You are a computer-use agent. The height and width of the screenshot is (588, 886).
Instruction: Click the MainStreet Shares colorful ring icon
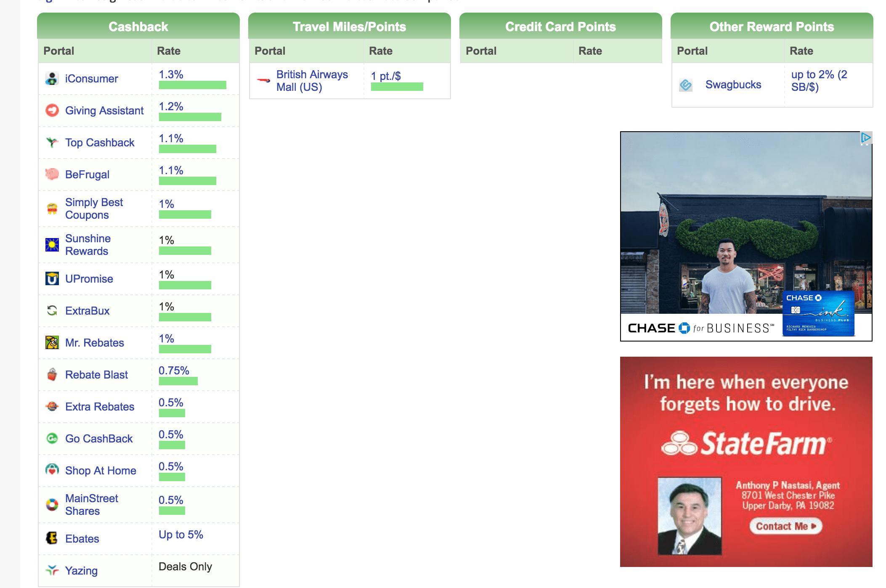point(52,505)
